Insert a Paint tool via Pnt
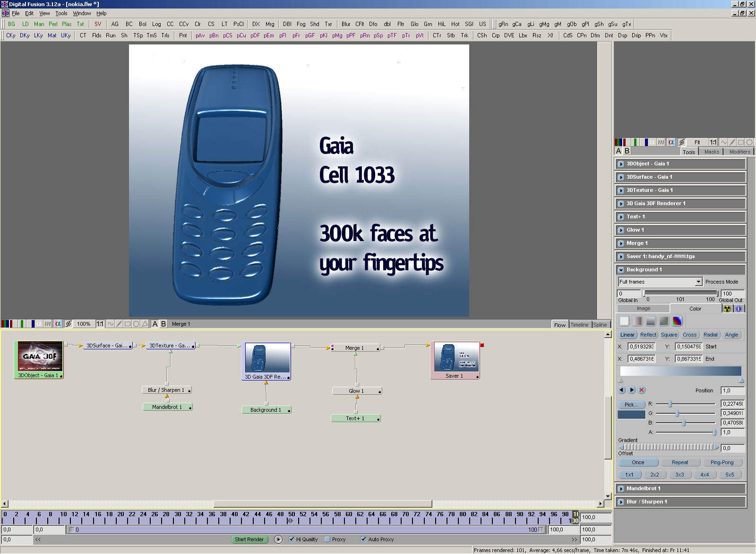 pos(183,35)
